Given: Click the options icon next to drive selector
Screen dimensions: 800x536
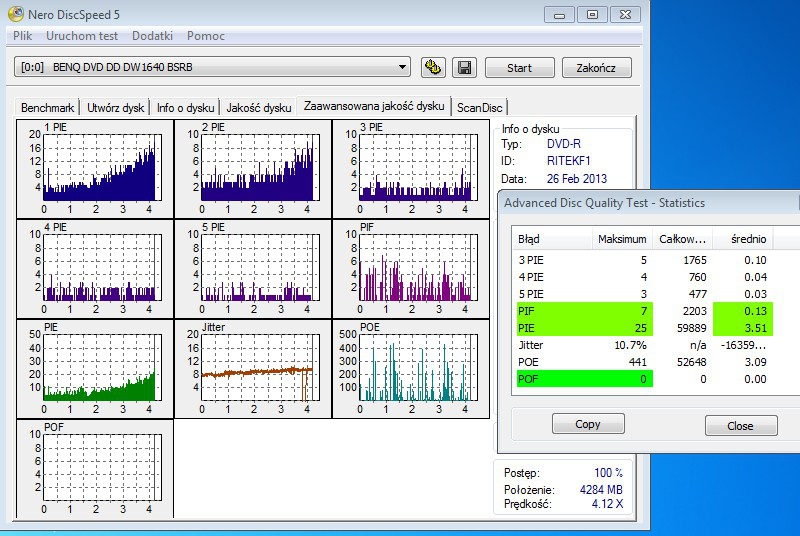Looking at the screenshot, I should pyautogui.click(x=433, y=67).
